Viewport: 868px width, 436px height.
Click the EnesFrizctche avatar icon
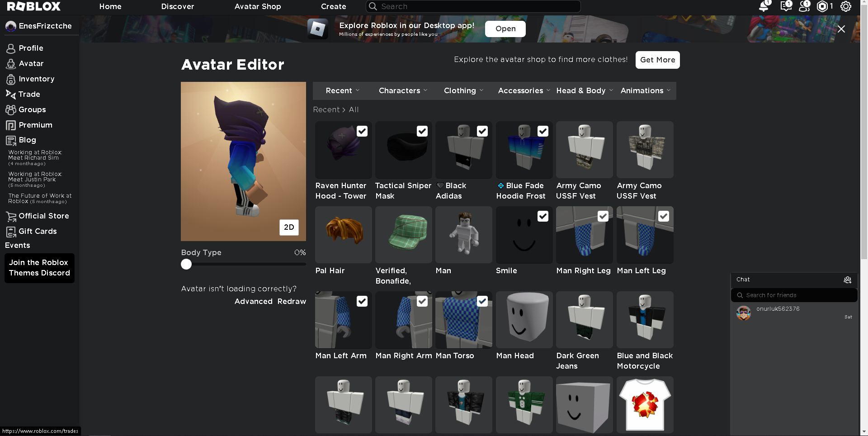(11, 26)
